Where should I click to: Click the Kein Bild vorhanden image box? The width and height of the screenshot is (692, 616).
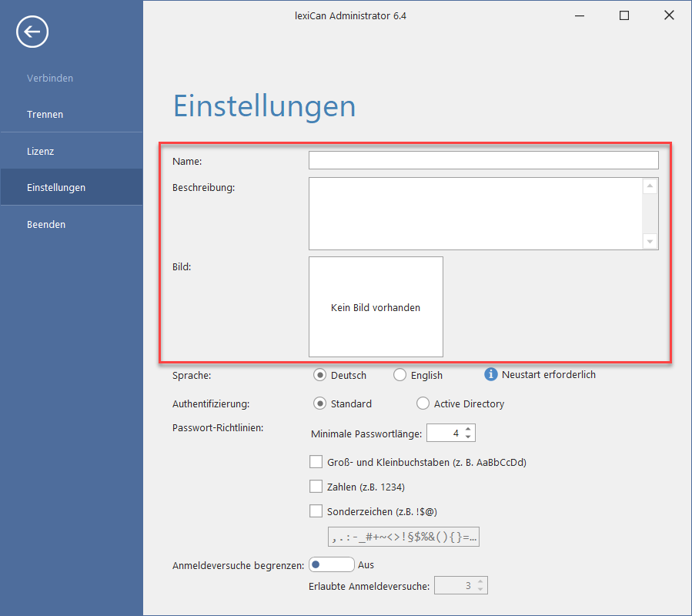(x=376, y=306)
